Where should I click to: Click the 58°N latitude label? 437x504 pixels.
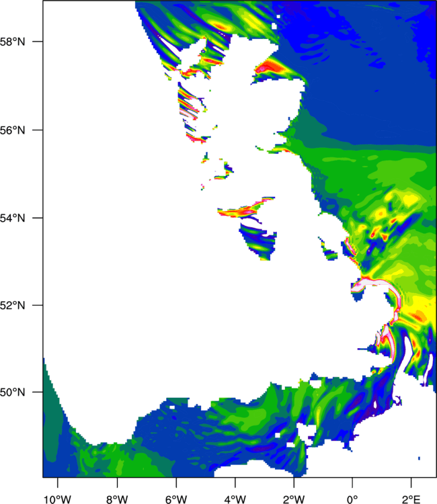click(12, 42)
